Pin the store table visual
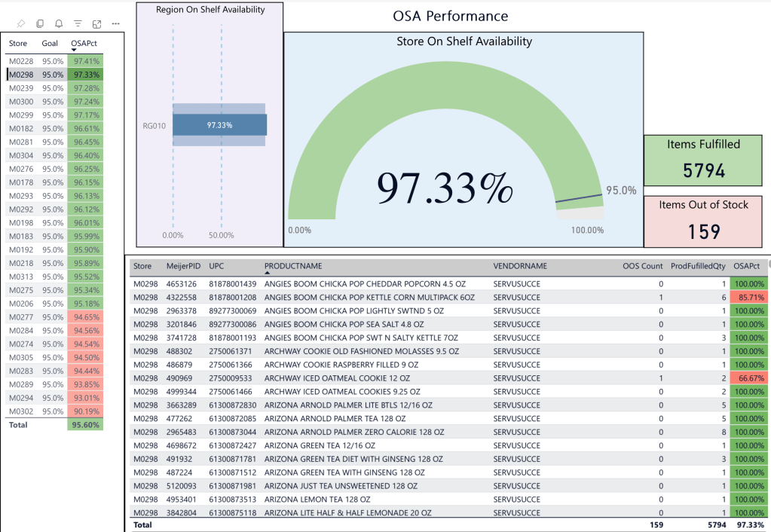 click(21, 24)
